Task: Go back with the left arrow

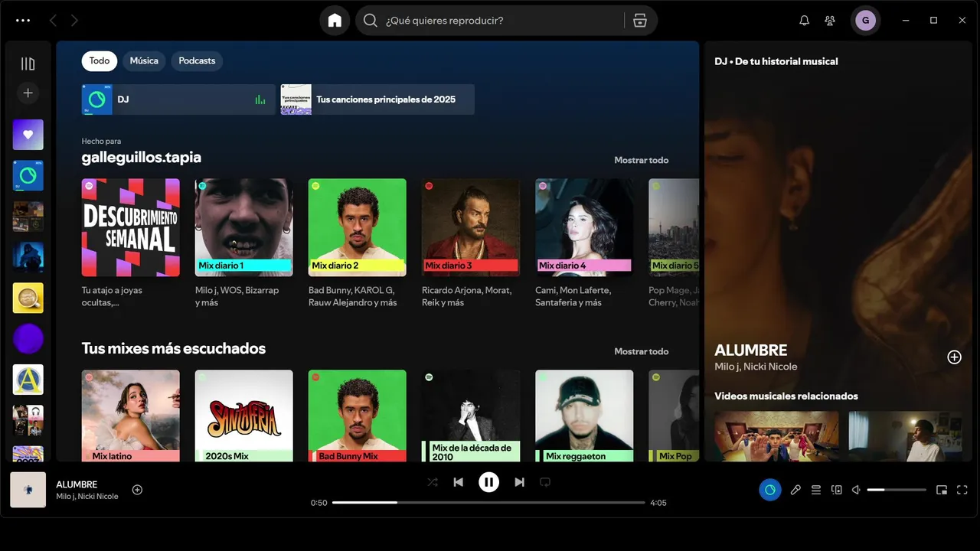Action: pos(53,21)
